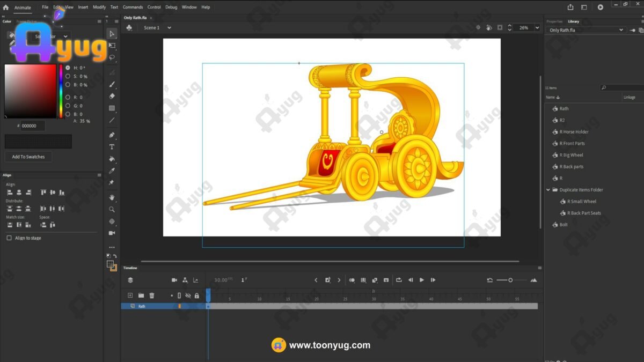The width and height of the screenshot is (644, 362).
Task: Select the Free Transform tool
Action: coord(112,46)
